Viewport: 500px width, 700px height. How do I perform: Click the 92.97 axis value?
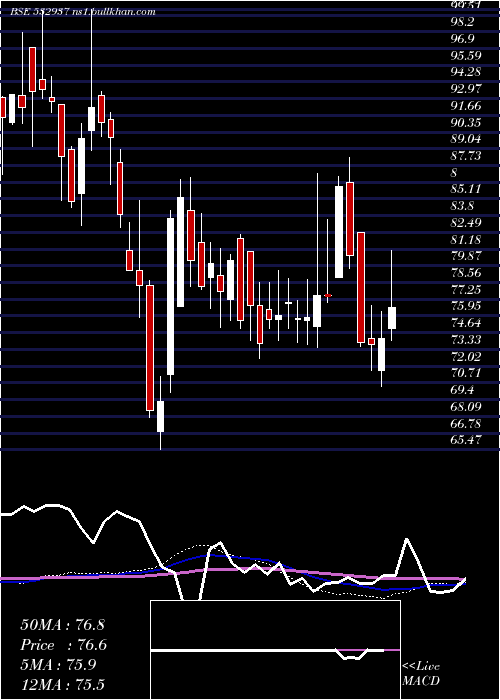[467, 89]
